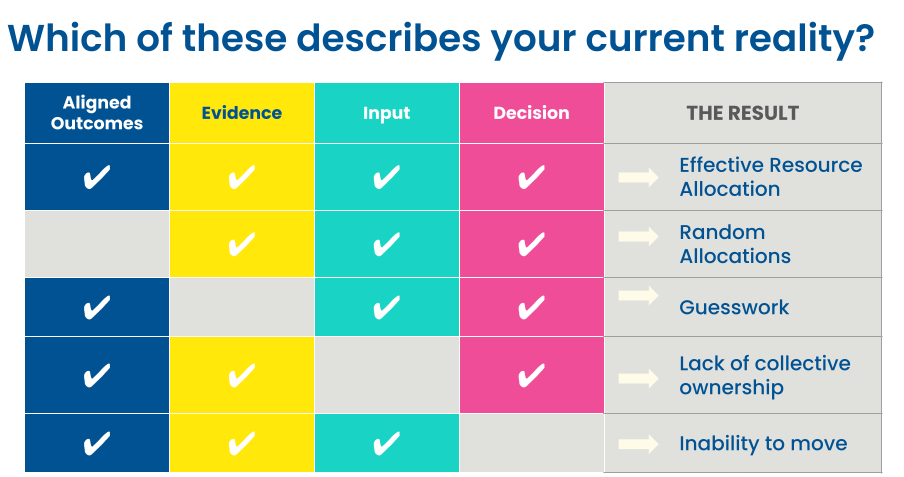Select the pink Decision column header
Image resolution: width=904 pixels, height=477 pixels.
pyautogui.click(x=531, y=113)
